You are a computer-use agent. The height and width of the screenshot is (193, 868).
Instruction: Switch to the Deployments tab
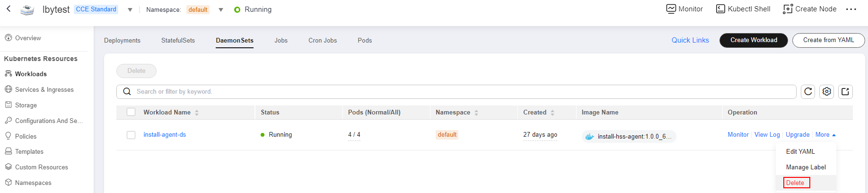(122, 40)
